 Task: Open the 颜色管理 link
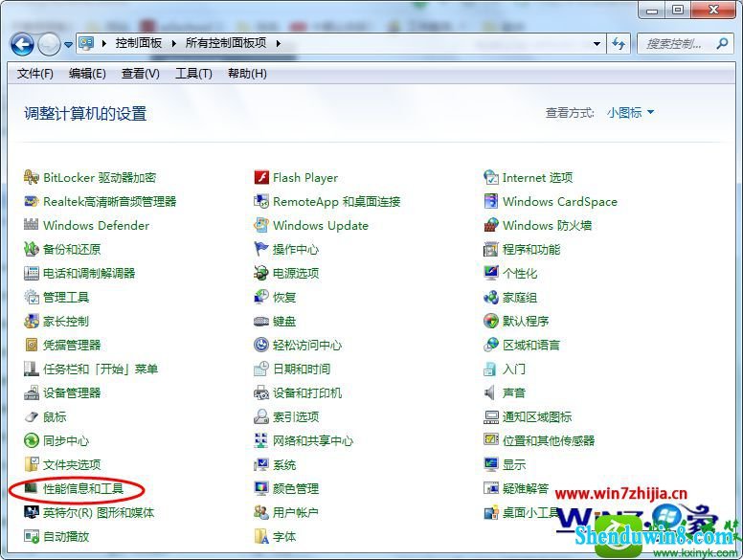tap(296, 488)
